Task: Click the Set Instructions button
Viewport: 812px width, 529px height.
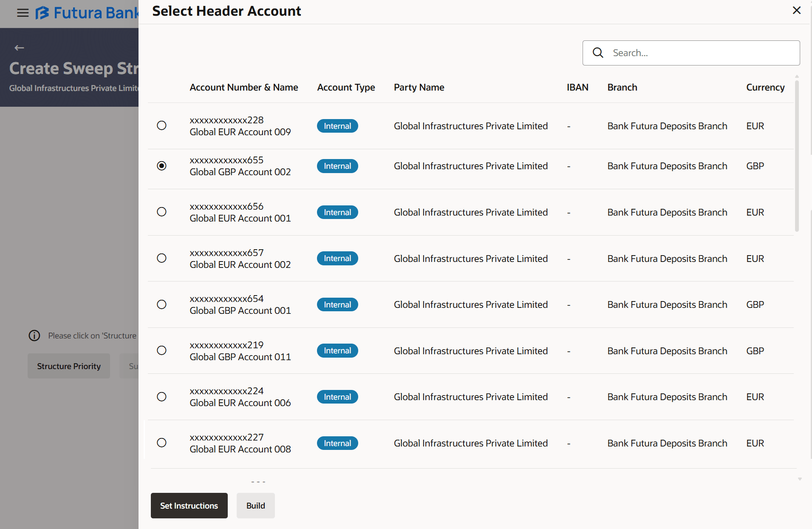Action: [189, 506]
